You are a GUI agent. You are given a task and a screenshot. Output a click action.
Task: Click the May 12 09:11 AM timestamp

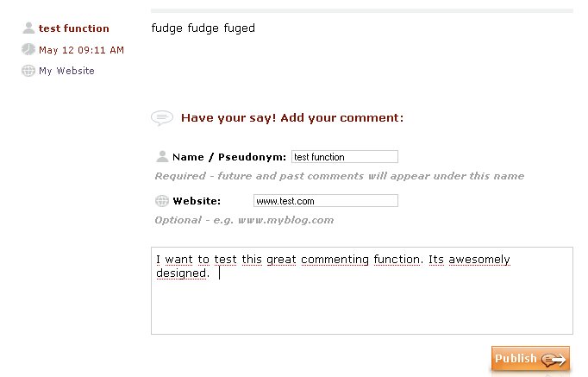pos(81,50)
